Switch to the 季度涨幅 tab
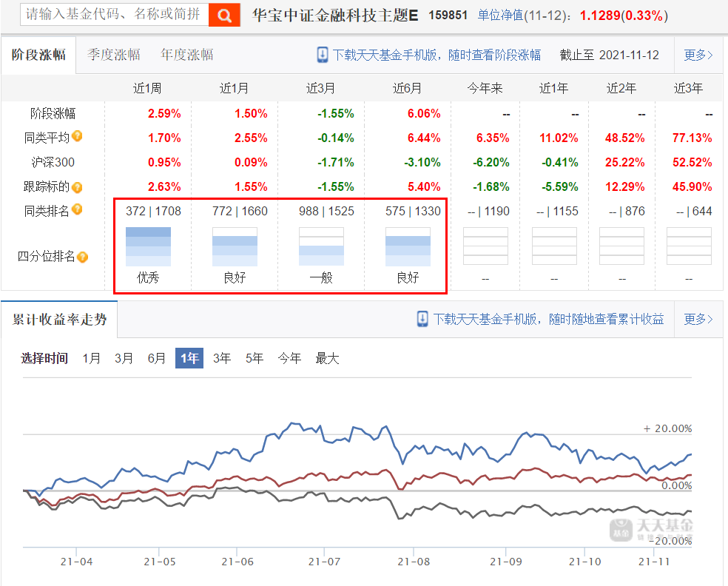Image resolution: width=728 pixels, height=586 pixels. pos(114,55)
